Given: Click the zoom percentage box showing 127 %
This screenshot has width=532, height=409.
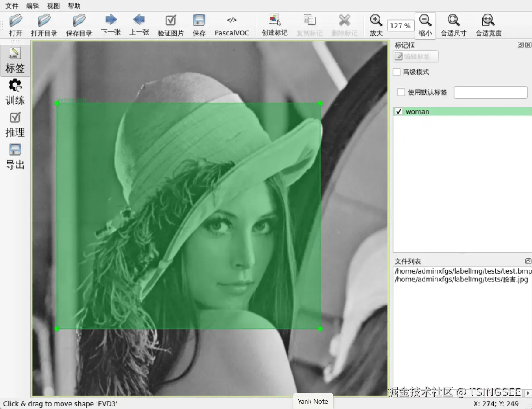Looking at the screenshot, I should point(401,26).
